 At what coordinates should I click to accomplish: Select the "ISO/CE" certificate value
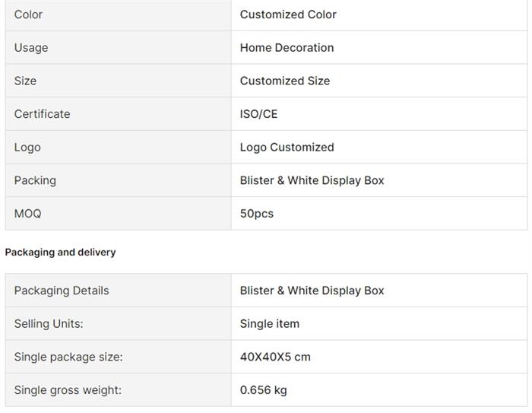[x=258, y=114]
